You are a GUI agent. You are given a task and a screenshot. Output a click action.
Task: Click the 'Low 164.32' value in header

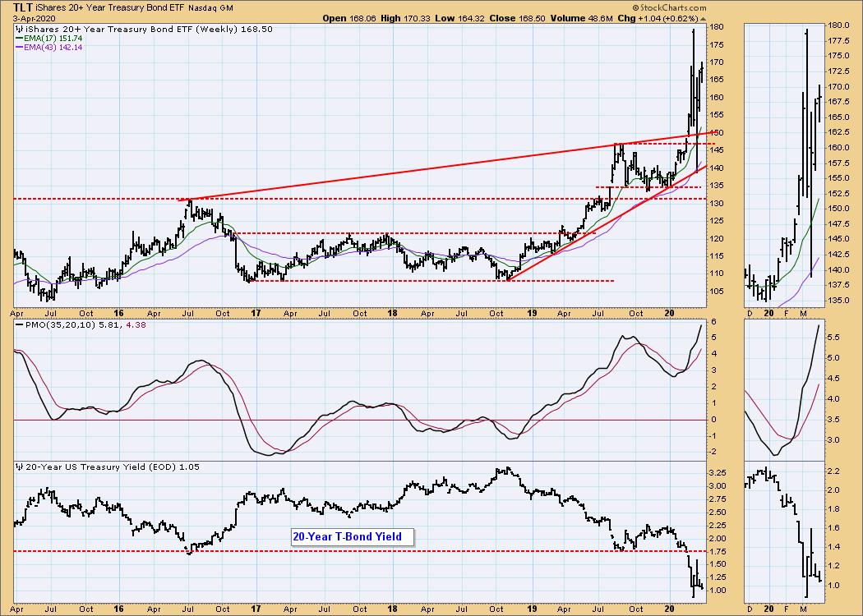(x=459, y=18)
